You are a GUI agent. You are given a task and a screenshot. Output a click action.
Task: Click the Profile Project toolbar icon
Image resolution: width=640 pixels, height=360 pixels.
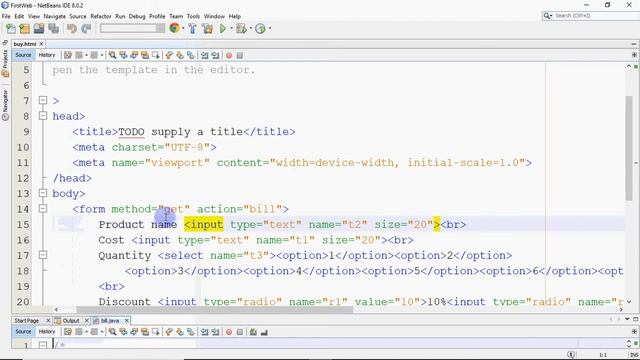260,29
